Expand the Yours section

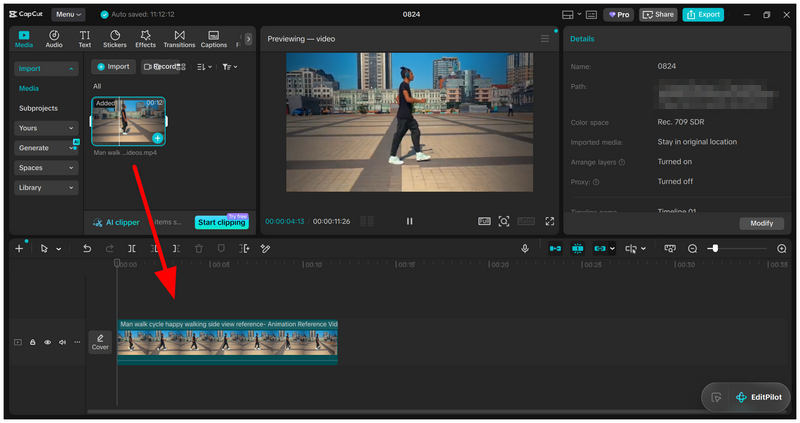tap(46, 128)
